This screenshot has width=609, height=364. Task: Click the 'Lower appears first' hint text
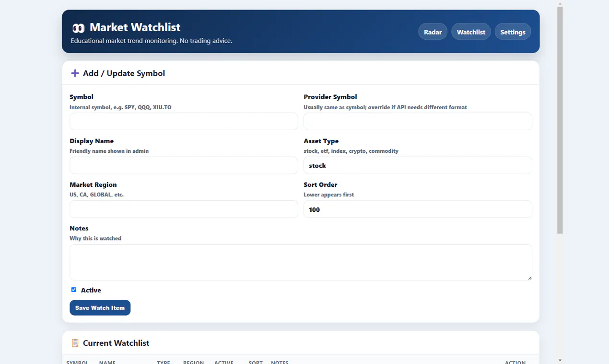[x=329, y=195]
